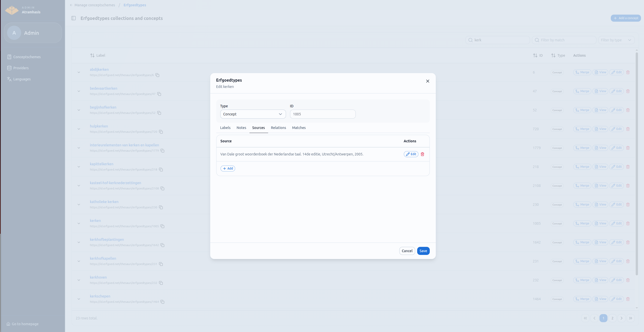Add a new source

228,169
